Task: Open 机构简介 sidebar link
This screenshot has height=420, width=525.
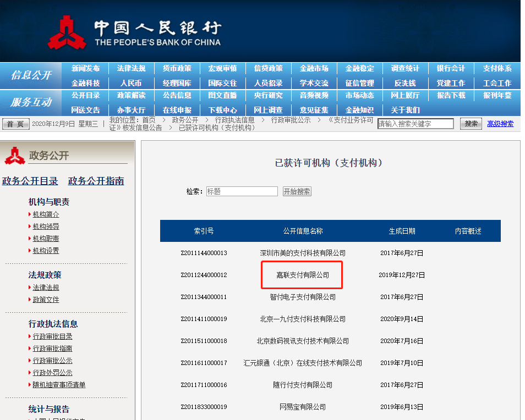Action: [46, 214]
